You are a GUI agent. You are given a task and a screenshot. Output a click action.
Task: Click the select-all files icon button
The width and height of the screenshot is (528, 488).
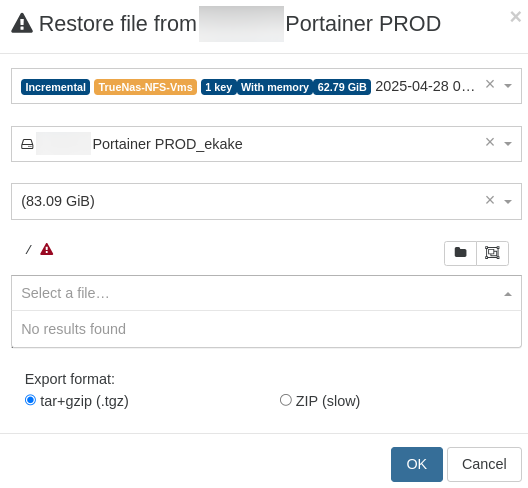492,253
